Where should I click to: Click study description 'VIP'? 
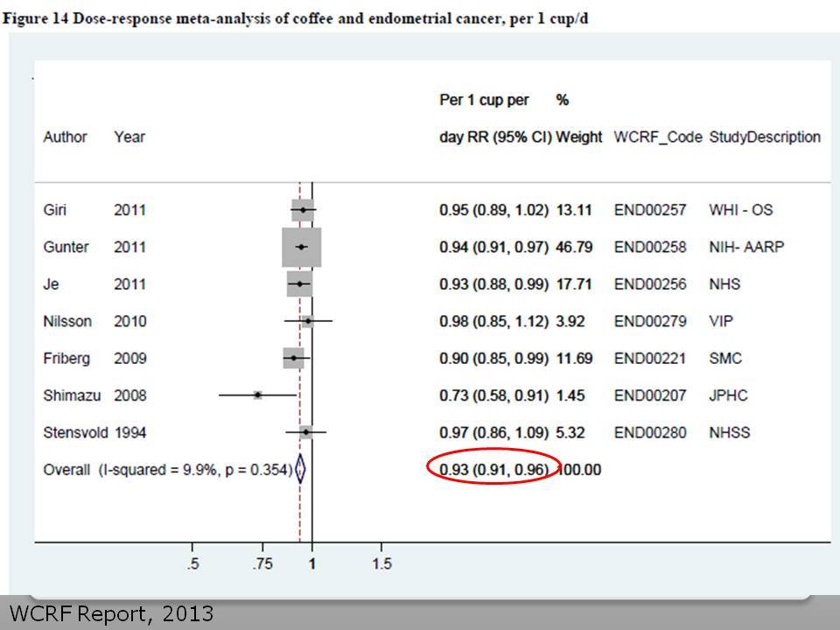[721, 321]
